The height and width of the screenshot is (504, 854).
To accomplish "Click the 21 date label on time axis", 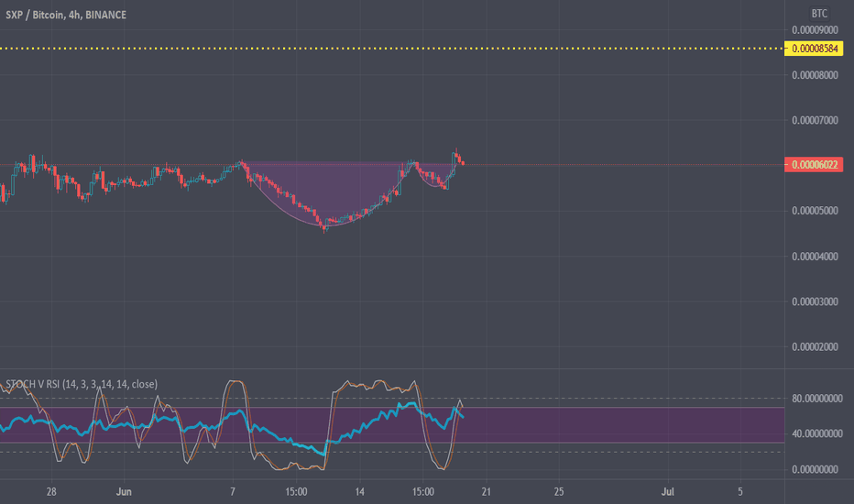I will pos(487,492).
